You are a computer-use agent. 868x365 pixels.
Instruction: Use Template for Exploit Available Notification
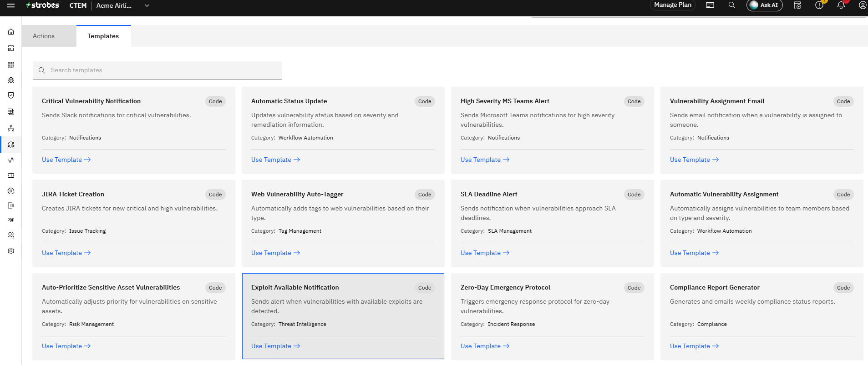coord(276,346)
